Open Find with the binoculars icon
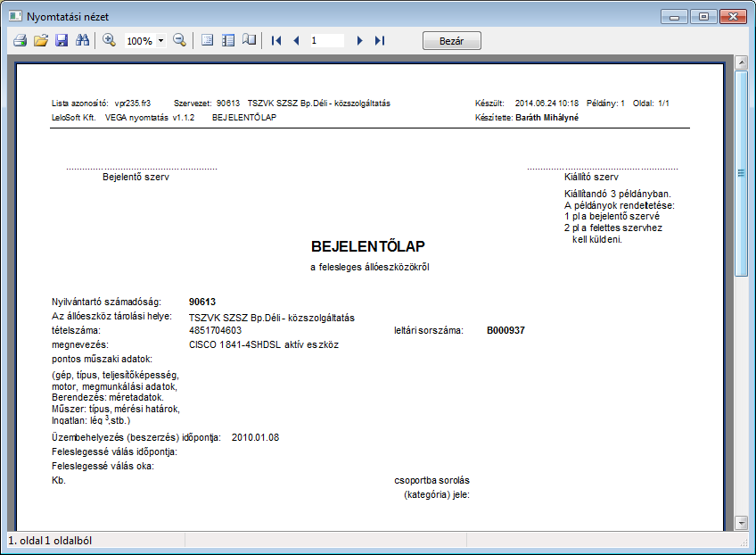This screenshot has width=756, height=555. (x=82, y=40)
